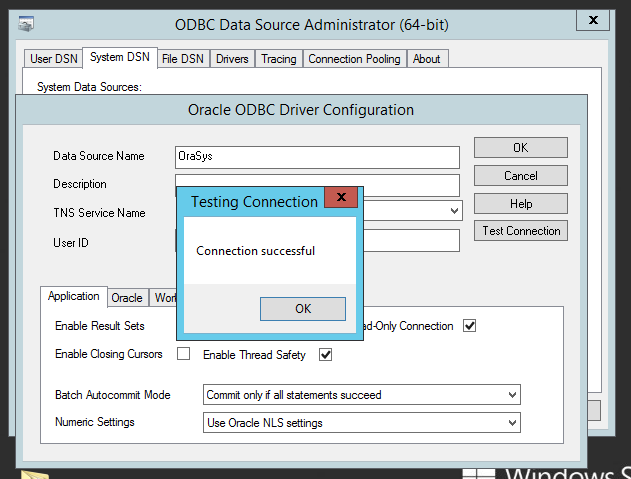Toggle the Read-Only Connection checkbox
The width and height of the screenshot is (631, 479).
[470, 325]
